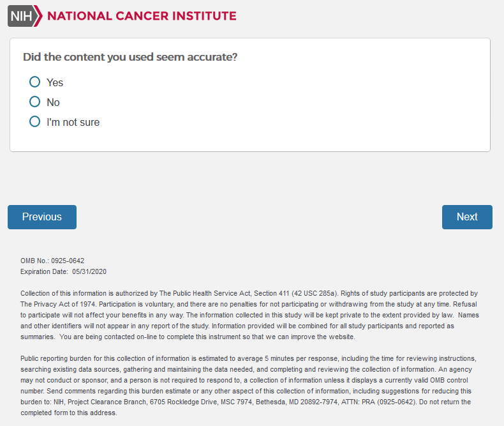Click the OMB No. 0925-0642 line
This screenshot has width=504, height=426.
coord(52,261)
